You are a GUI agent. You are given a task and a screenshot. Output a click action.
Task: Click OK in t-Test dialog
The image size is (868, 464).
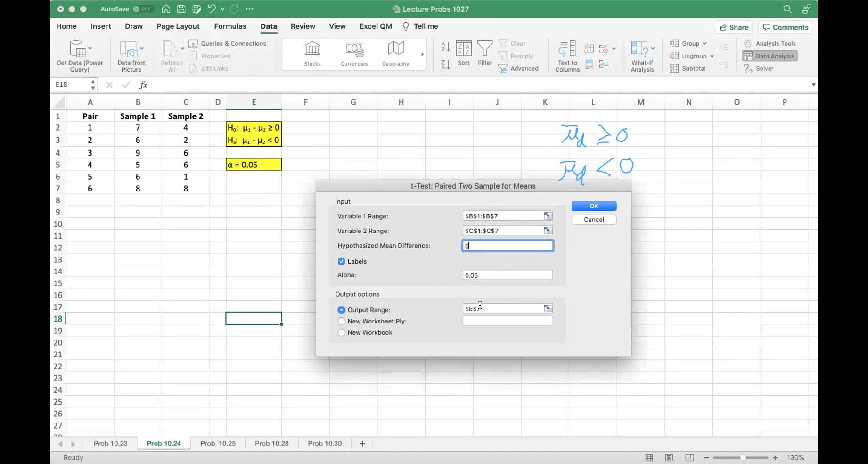pos(594,206)
